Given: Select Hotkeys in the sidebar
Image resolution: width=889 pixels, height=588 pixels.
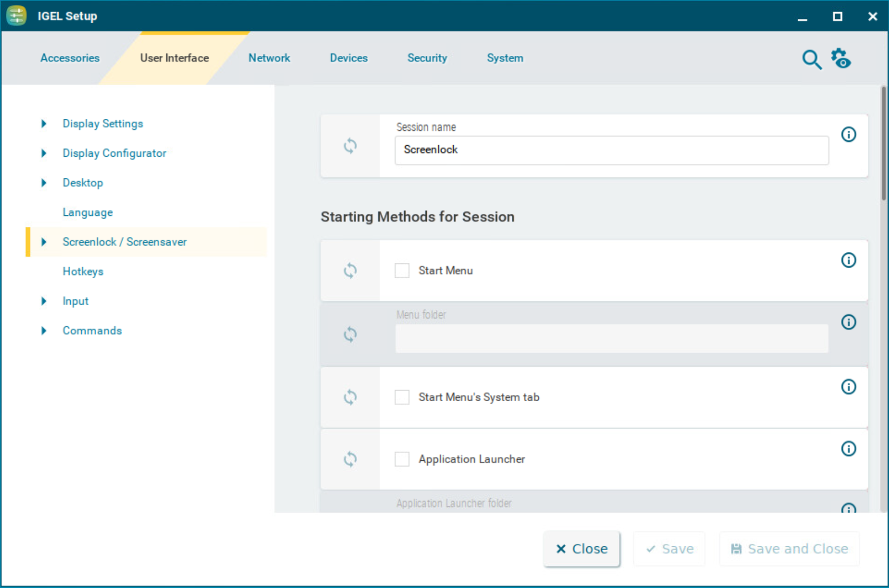Looking at the screenshot, I should point(83,271).
